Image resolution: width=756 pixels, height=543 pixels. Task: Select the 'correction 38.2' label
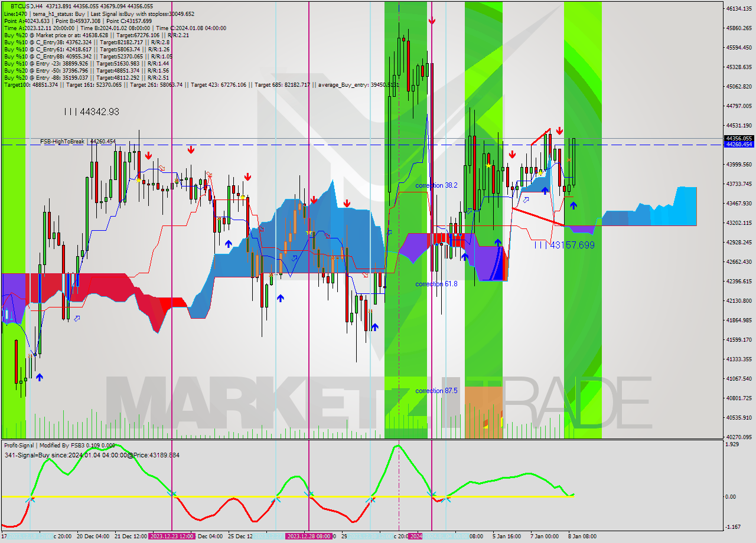[x=436, y=185]
